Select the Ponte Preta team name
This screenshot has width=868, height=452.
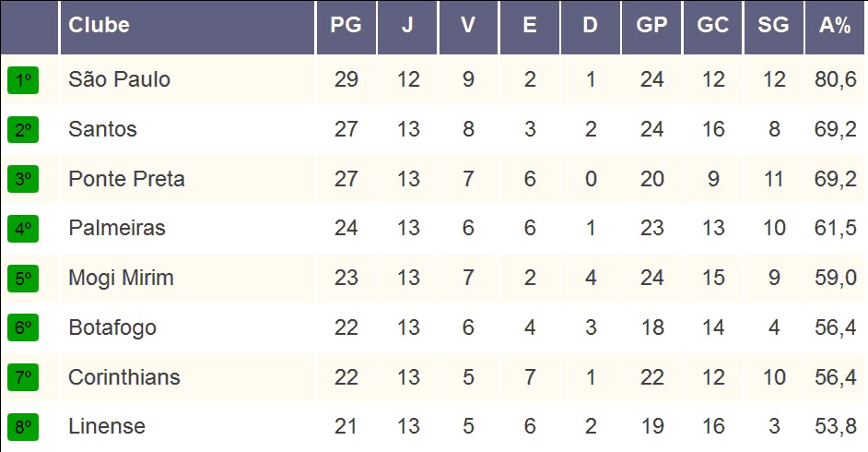click(126, 179)
